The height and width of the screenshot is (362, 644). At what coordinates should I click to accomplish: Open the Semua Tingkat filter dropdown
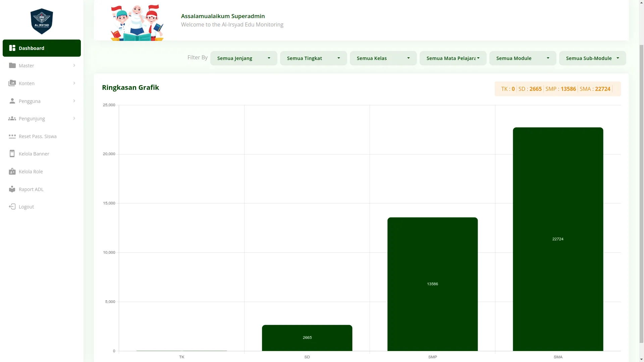[313, 58]
